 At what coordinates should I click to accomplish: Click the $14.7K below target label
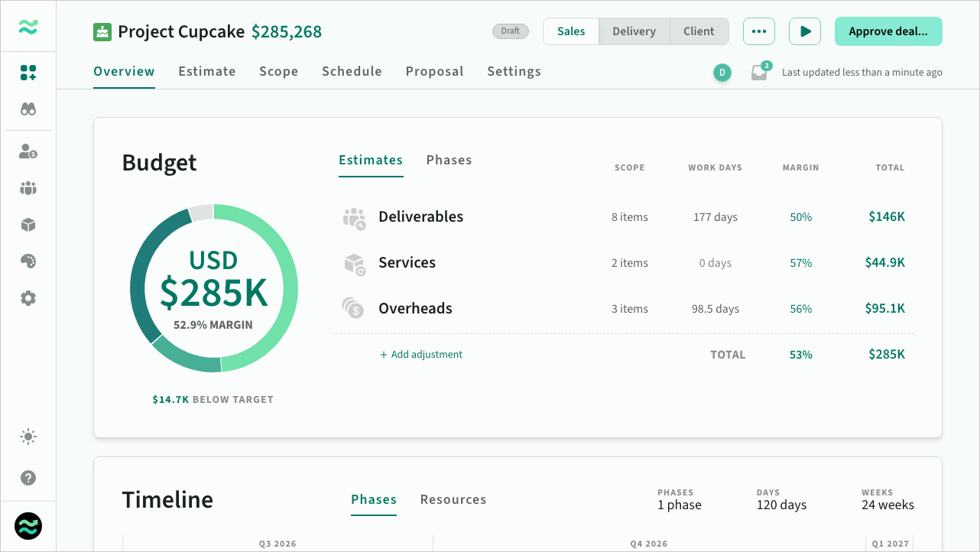coord(213,399)
